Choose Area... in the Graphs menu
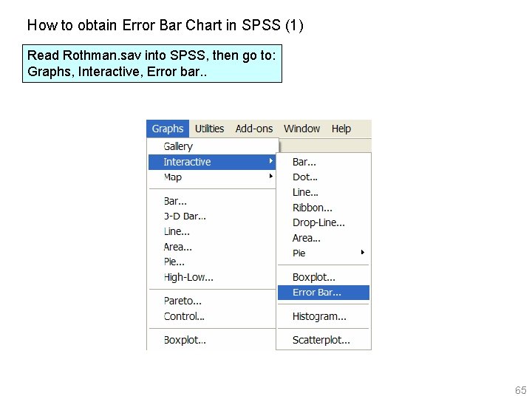This screenshot has height=399, width=532. tap(212, 247)
